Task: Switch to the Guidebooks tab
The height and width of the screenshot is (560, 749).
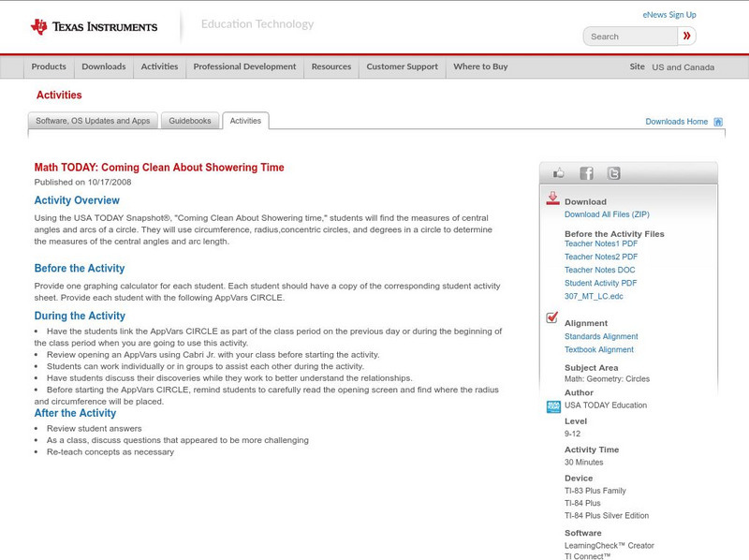Action: click(x=190, y=121)
